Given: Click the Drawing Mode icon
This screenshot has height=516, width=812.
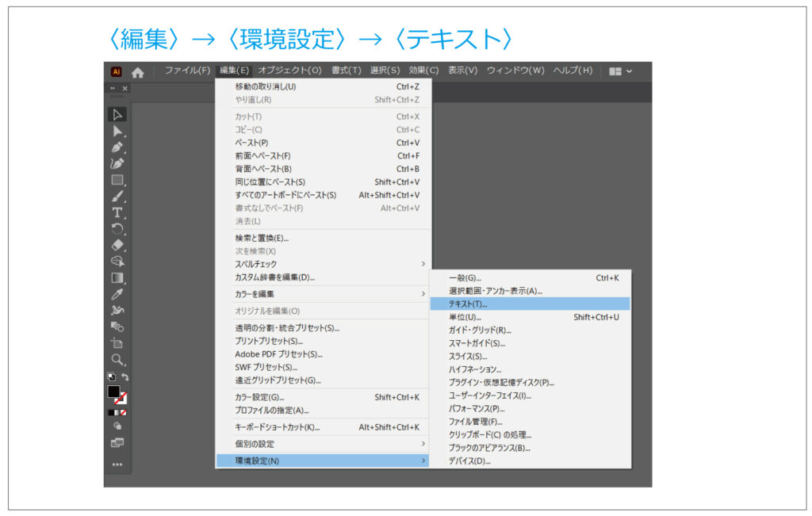Looking at the screenshot, I should [117, 426].
